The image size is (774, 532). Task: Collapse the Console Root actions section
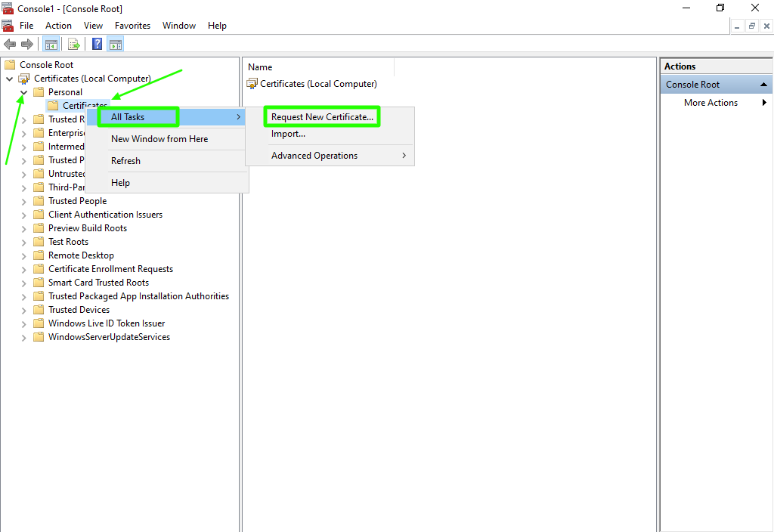763,85
